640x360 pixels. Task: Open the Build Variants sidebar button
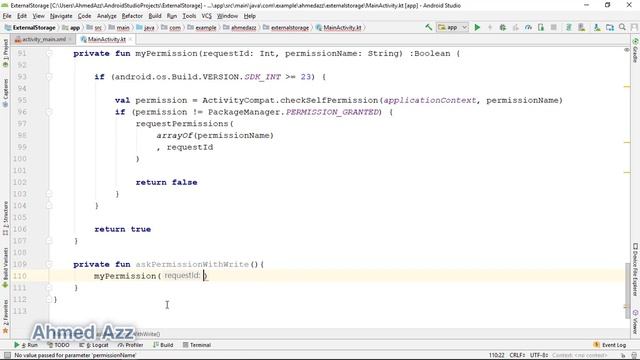(5, 267)
